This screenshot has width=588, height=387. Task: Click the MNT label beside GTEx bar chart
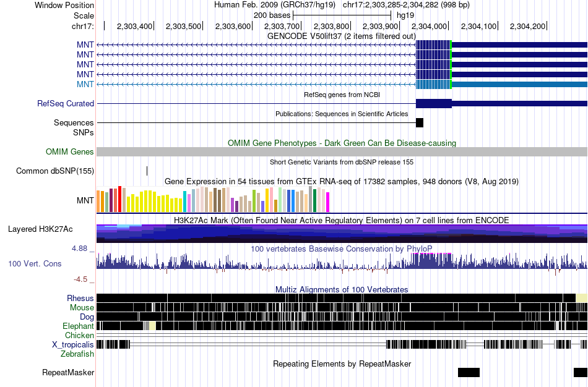tap(85, 200)
